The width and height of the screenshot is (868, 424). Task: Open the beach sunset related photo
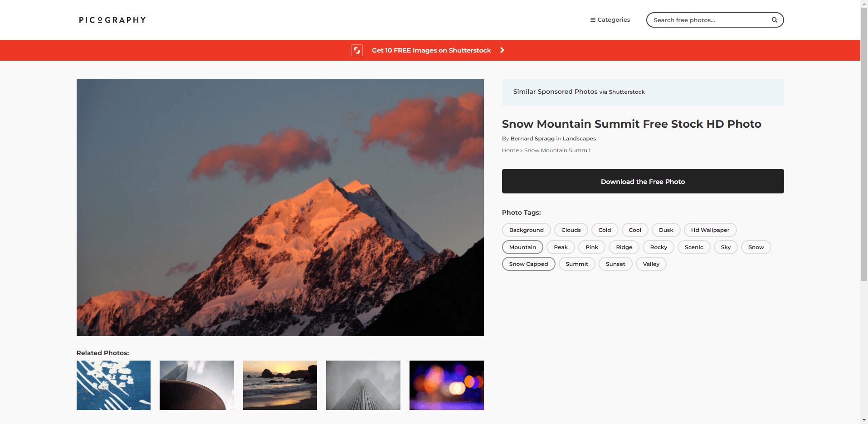280,385
